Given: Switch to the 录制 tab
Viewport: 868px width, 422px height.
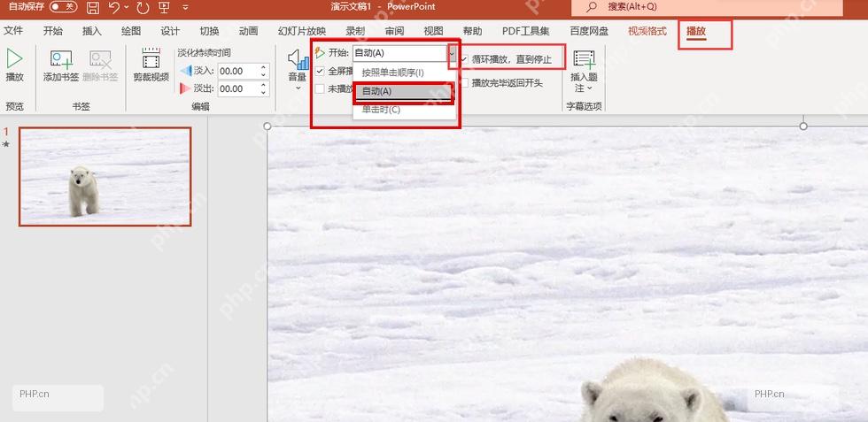Looking at the screenshot, I should (355, 30).
